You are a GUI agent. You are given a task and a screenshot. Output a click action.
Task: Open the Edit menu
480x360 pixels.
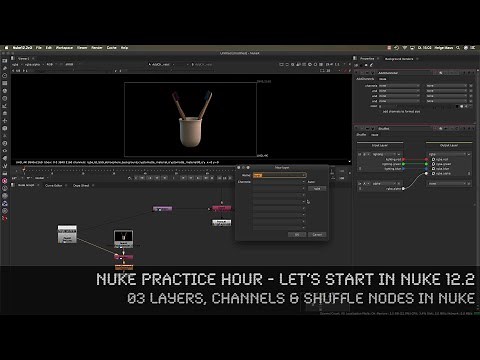49,48
